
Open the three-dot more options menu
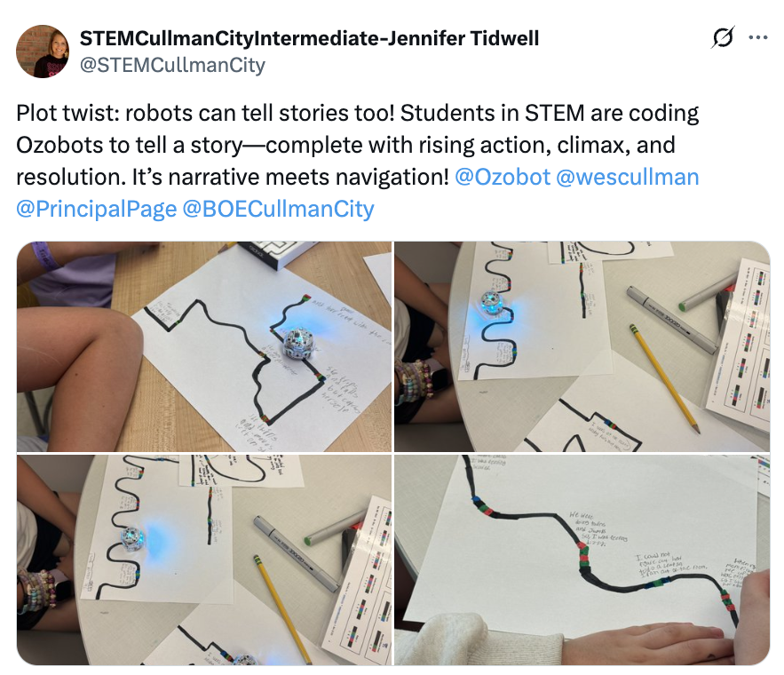click(x=758, y=37)
